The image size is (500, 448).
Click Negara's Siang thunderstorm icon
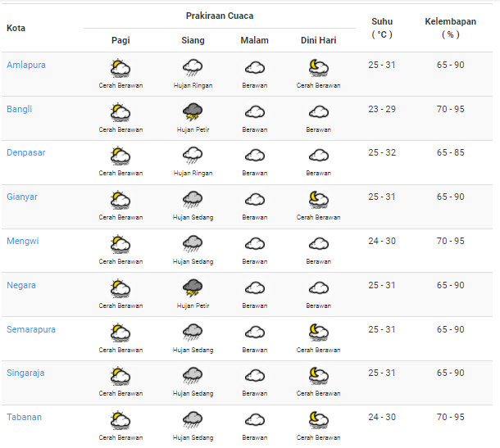coord(193,287)
